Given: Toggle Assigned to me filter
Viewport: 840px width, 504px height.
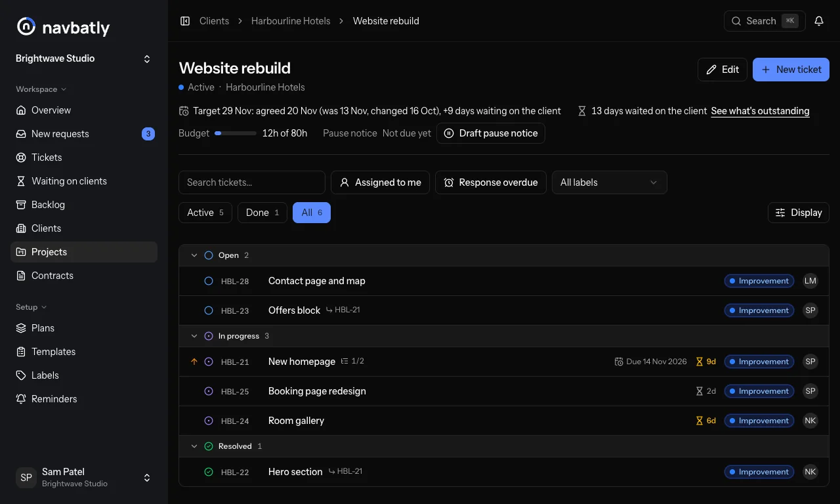Looking at the screenshot, I should [380, 182].
